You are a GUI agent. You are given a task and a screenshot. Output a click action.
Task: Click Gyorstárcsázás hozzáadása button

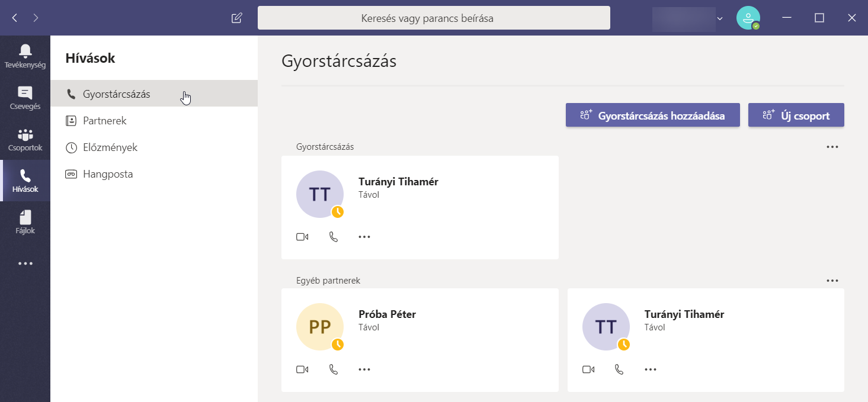[653, 115]
